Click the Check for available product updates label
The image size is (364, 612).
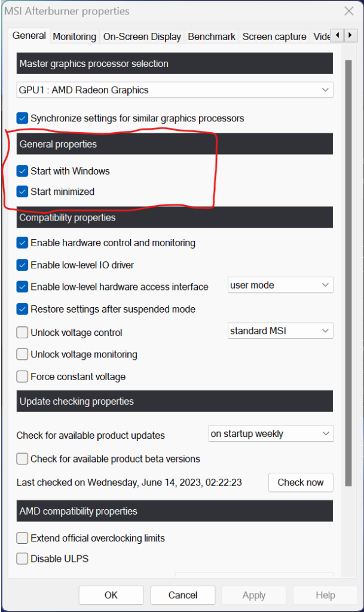coord(90,435)
